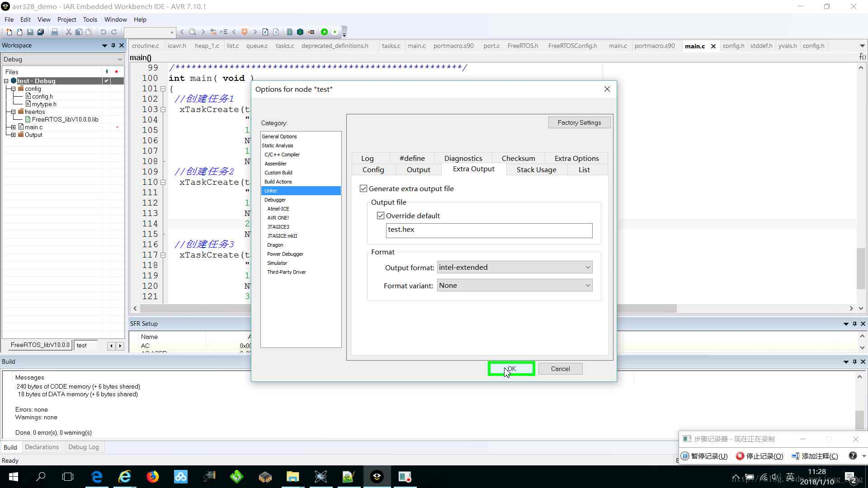
Task: Click the Print toolbar icon
Action: 55,32
